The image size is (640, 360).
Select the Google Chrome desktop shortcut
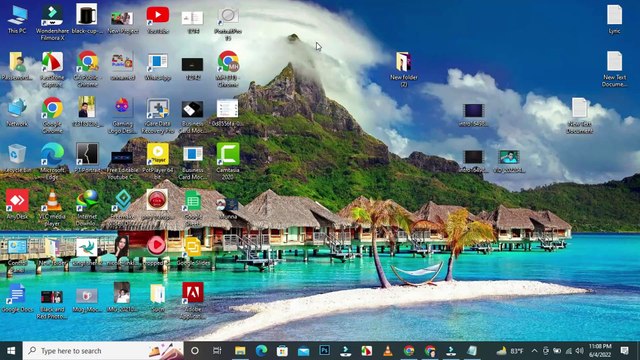click(52, 115)
